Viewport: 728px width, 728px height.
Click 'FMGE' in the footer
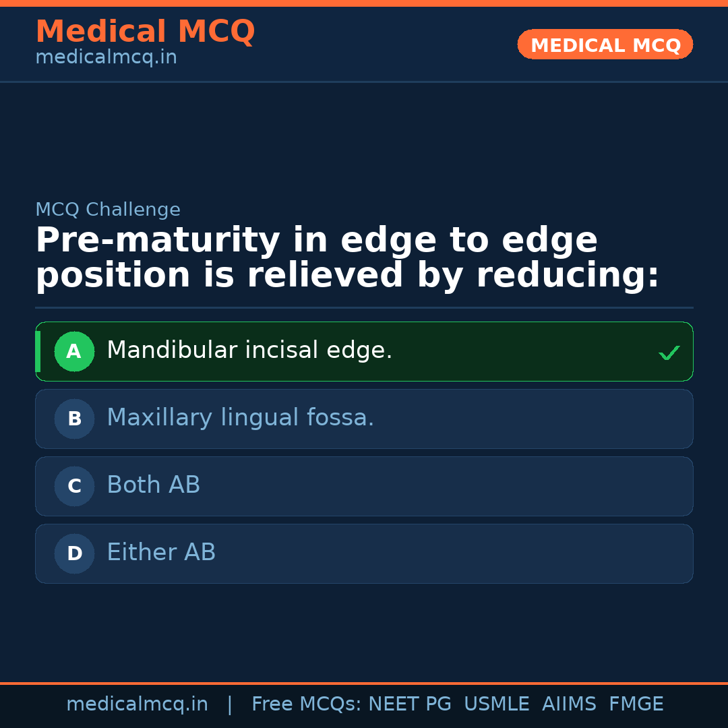pyautogui.click(x=636, y=704)
